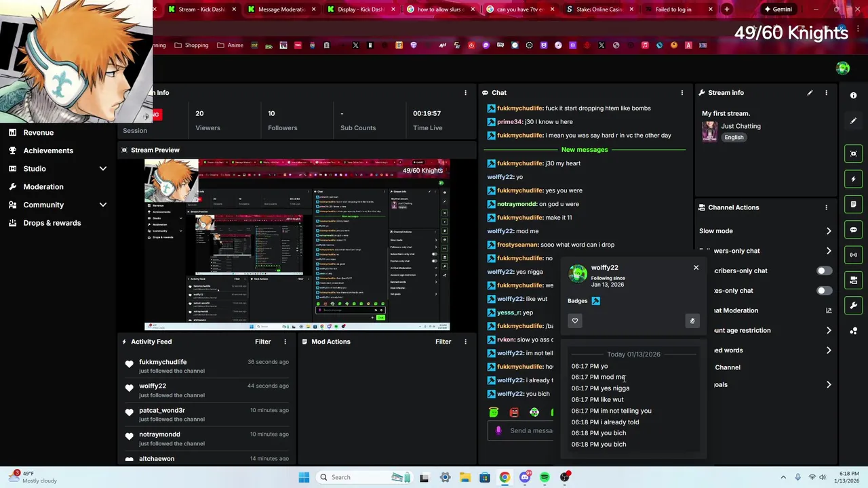Click the username frostyseaman in chat
Screen dimensions: 868x488
(x=517, y=245)
